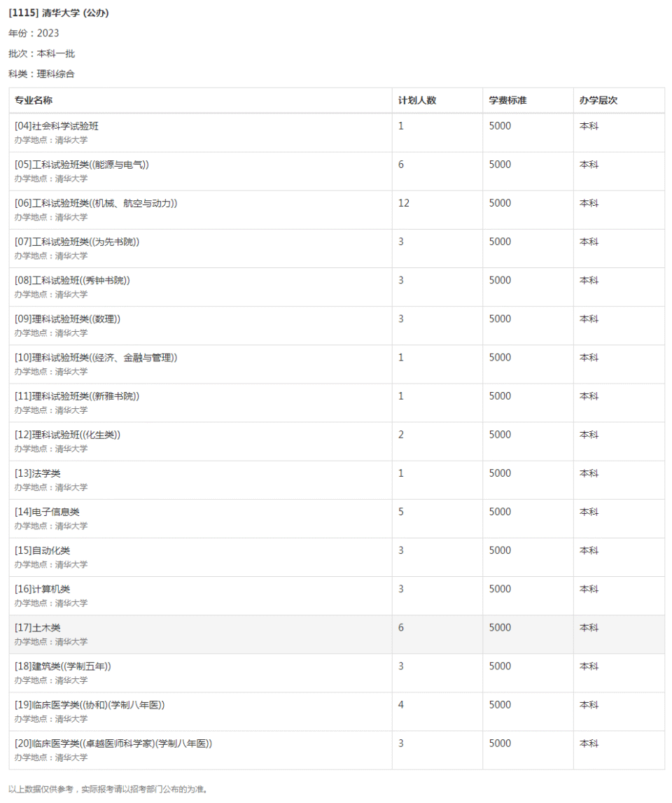The width and height of the screenshot is (672, 803).
Task: Click the [14]电子信息类 major name
Action: coord(48,512)
